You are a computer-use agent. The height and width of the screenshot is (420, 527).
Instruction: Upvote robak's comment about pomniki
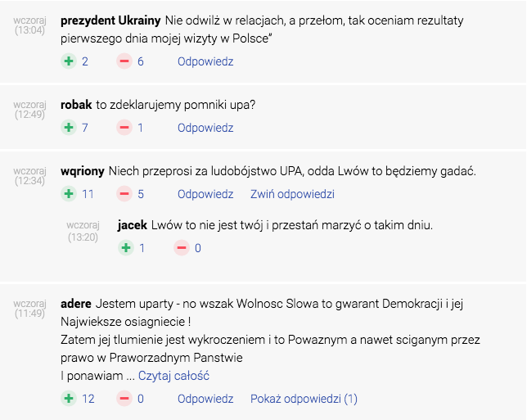pos(69,128)
